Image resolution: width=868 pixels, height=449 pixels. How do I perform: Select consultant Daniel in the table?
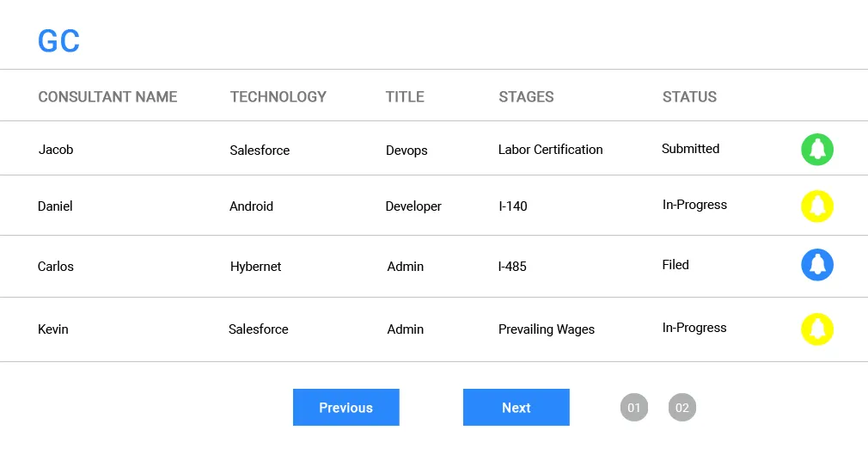click(x=55, y=206)
